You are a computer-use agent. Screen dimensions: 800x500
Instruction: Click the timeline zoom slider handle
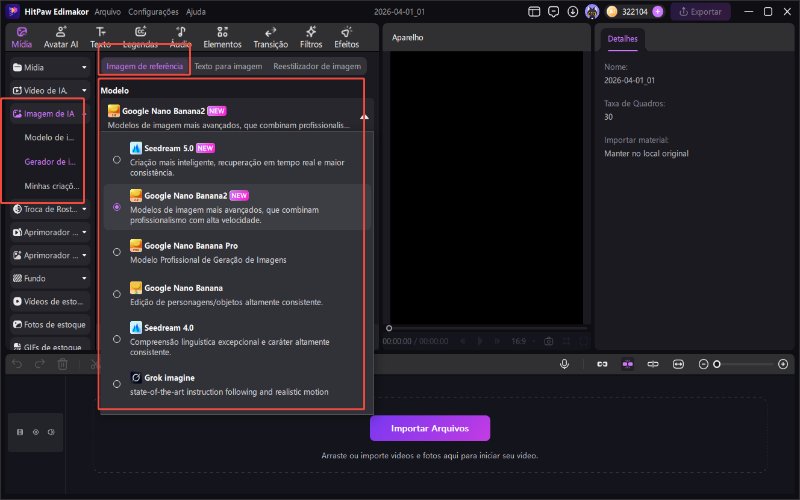716,364
